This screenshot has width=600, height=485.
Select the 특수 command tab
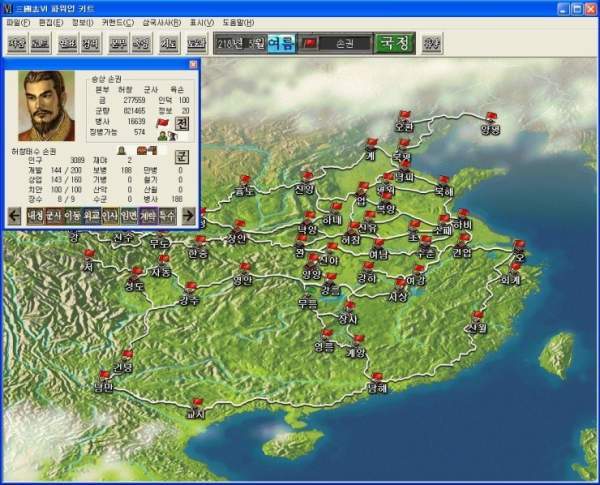click(167, 216)
